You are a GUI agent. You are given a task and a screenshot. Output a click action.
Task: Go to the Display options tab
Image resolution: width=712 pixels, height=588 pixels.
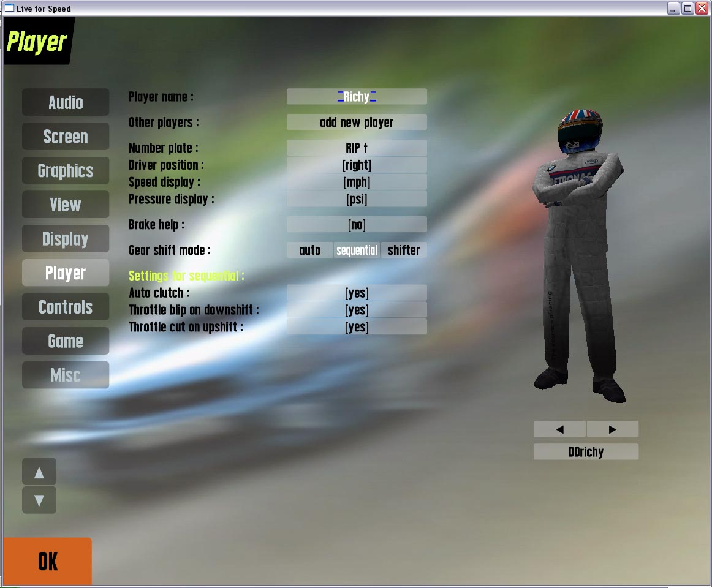[66, 238]
